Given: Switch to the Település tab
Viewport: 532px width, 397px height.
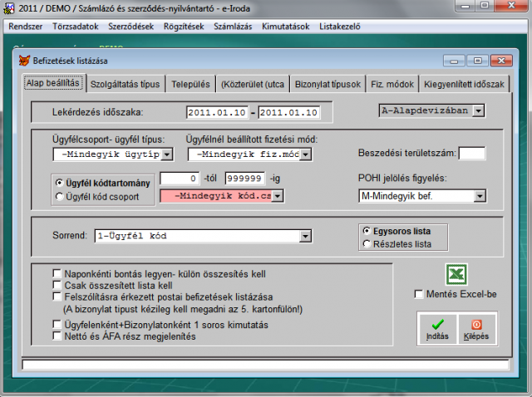Looking at the screenshot, I should coord(190,84).
